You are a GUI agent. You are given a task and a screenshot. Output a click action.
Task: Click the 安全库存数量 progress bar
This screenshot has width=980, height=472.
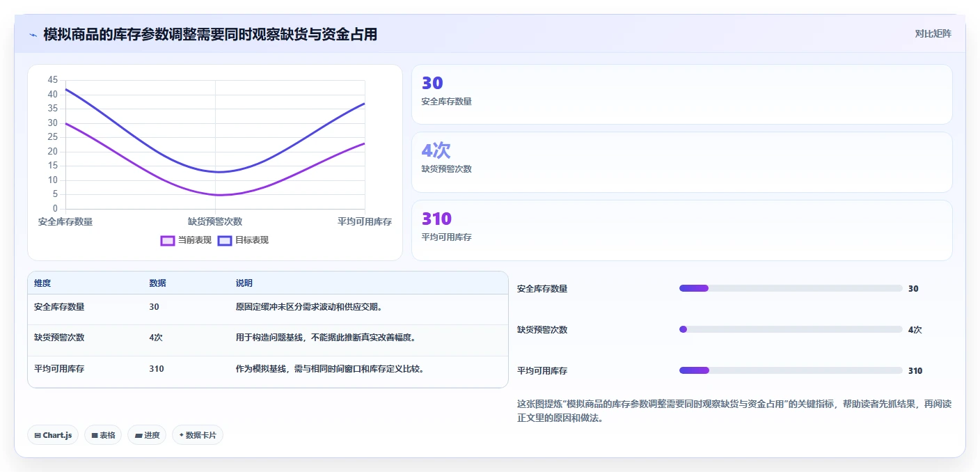point(791,288)
